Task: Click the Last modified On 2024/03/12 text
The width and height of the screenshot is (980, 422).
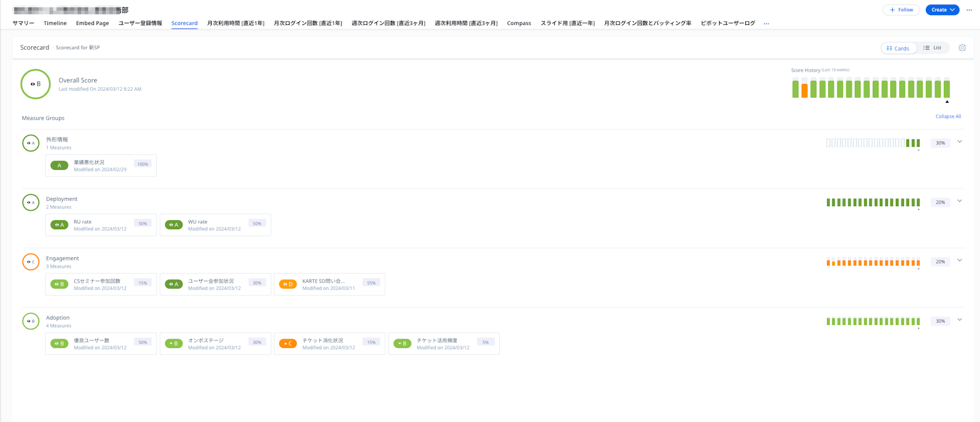Action: (100, 89)
